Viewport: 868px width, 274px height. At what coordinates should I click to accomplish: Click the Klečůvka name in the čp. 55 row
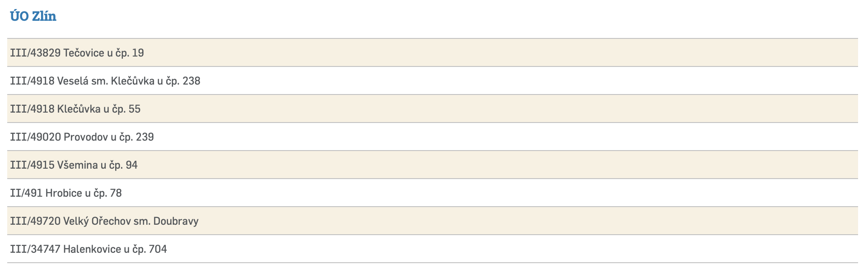click(79, 109)
